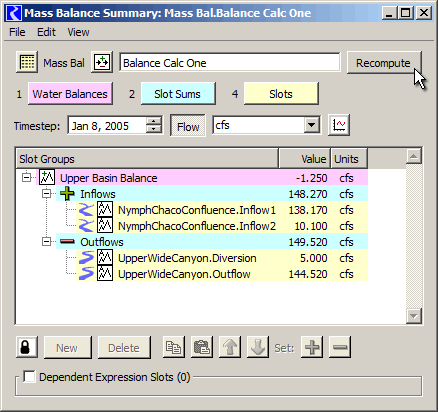Collapse the Outflows group
Image resolution: width=438 pixels, height=412 pixels.
(x=47, y=242)
